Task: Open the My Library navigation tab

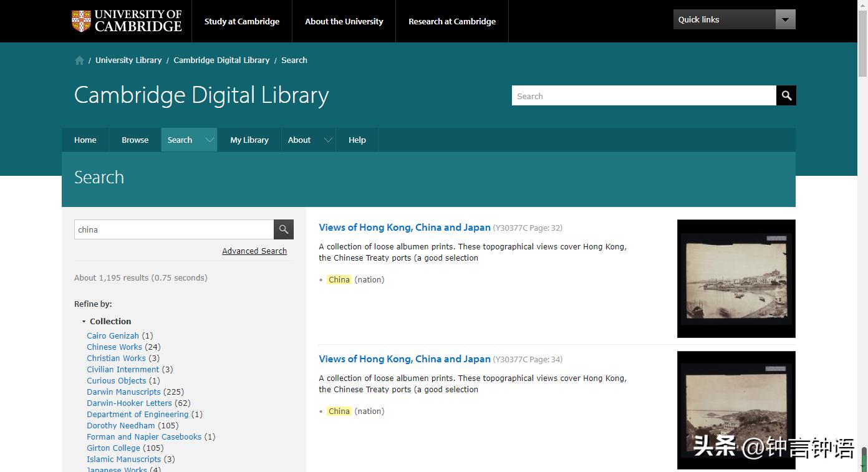Action: point(249,140)
